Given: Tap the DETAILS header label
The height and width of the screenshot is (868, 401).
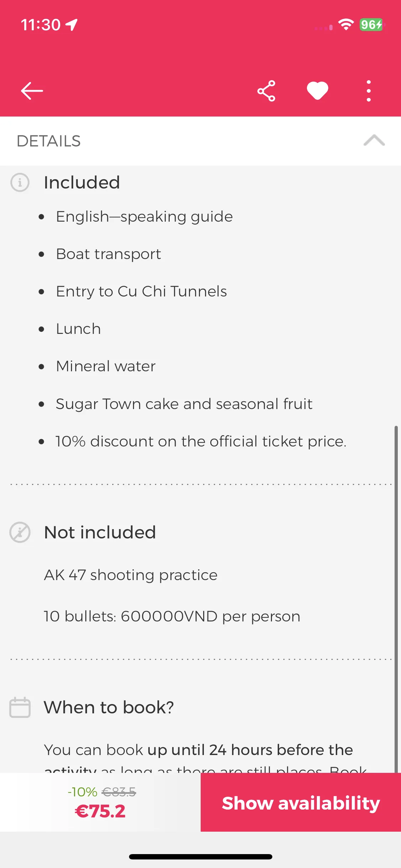Looking at the screenshot, I should pyautogui.click(x=49, y=141).
